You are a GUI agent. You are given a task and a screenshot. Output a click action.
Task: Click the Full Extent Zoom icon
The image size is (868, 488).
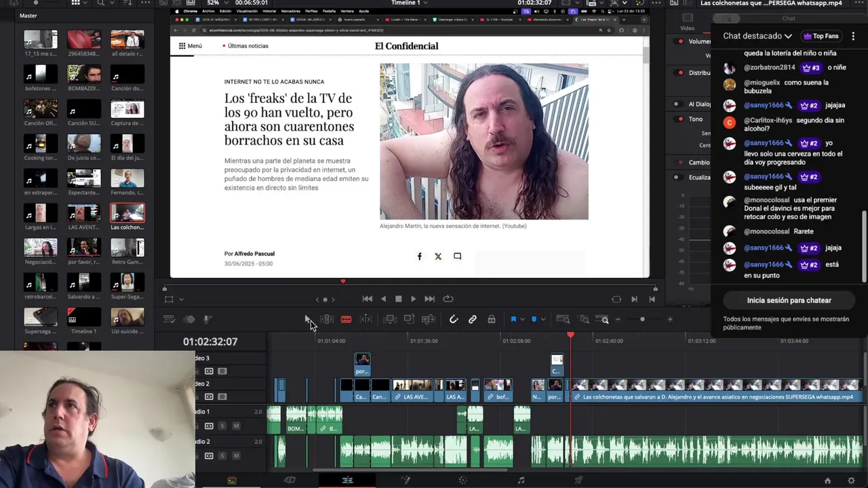point(563,319)
